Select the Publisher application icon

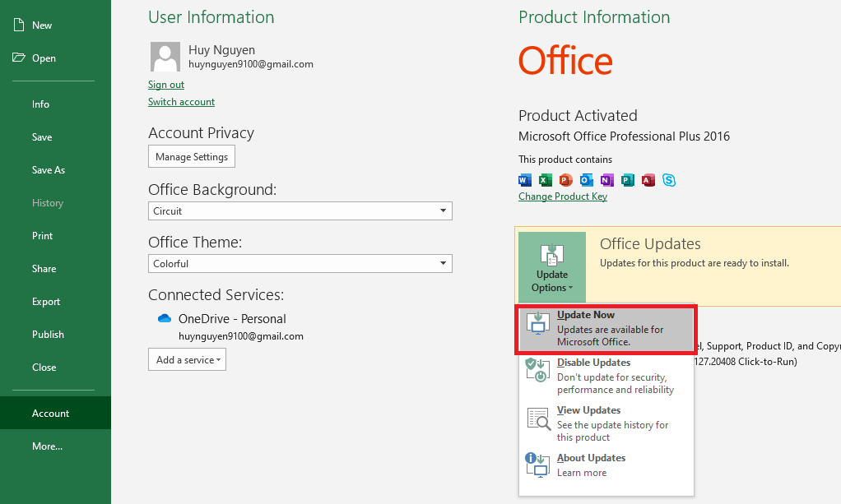[627, 180]
